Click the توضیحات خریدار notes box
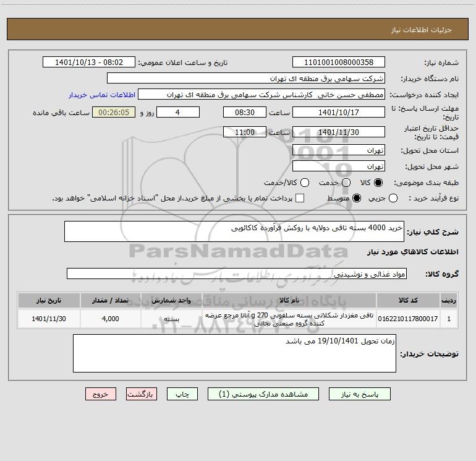The width and height of the screenshot is (476, 461). click(x=234, y=353)
